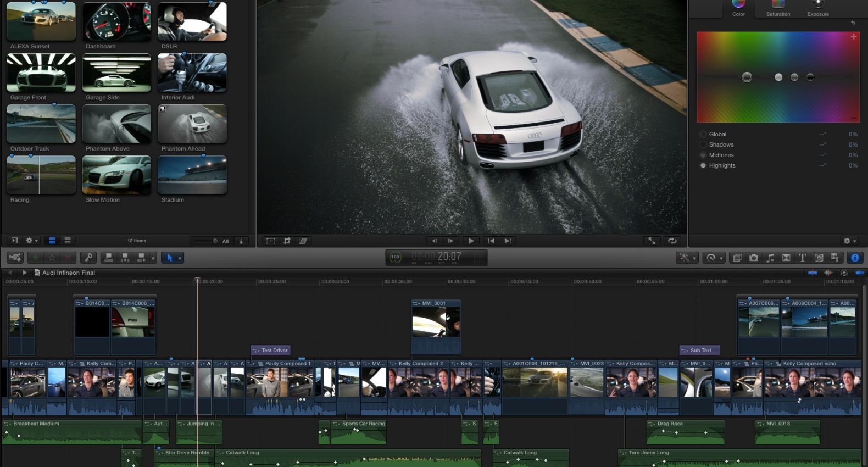Open the Music and Sound browser

[x=770, y=258]
